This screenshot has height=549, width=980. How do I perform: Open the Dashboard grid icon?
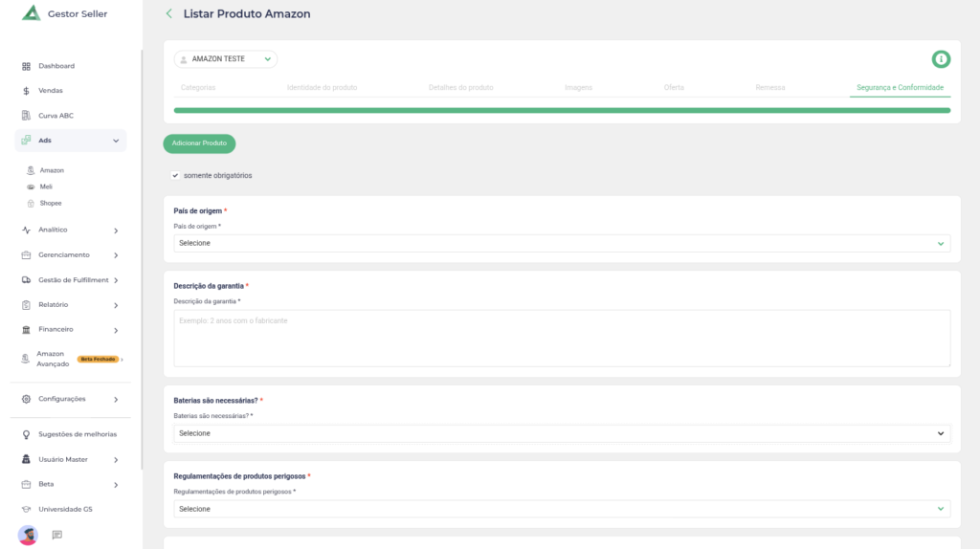tap(27, 66)
